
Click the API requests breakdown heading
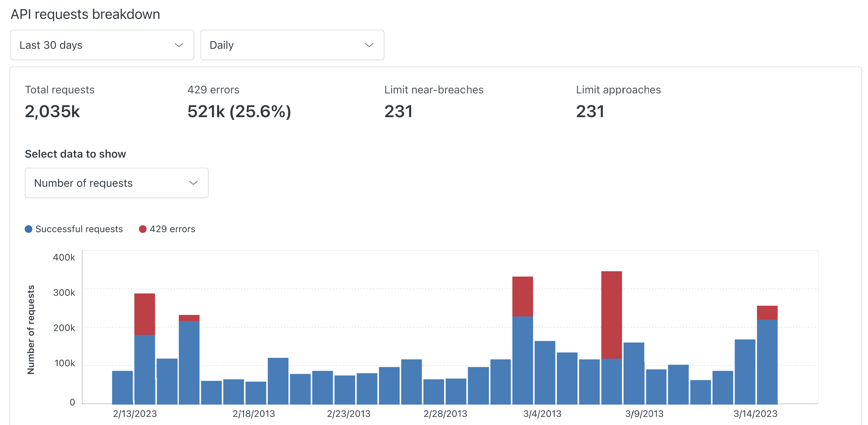pos(86,14)
